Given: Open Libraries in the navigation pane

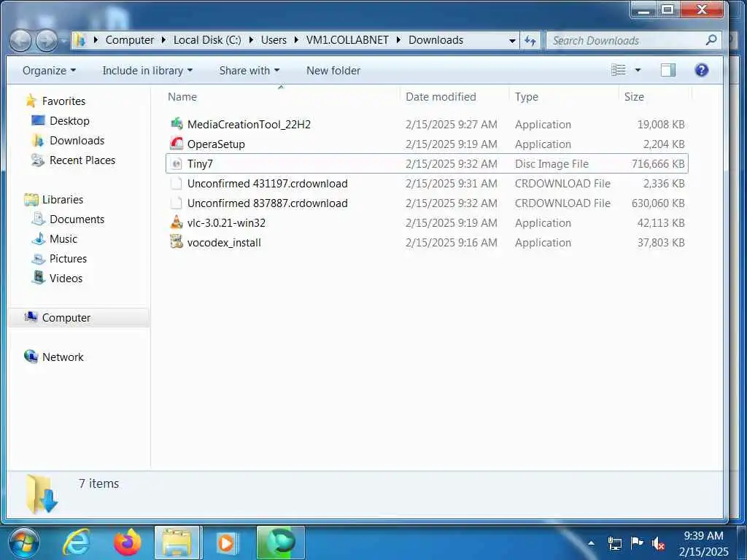Looking at the screenshot, I should coord(63,200).
